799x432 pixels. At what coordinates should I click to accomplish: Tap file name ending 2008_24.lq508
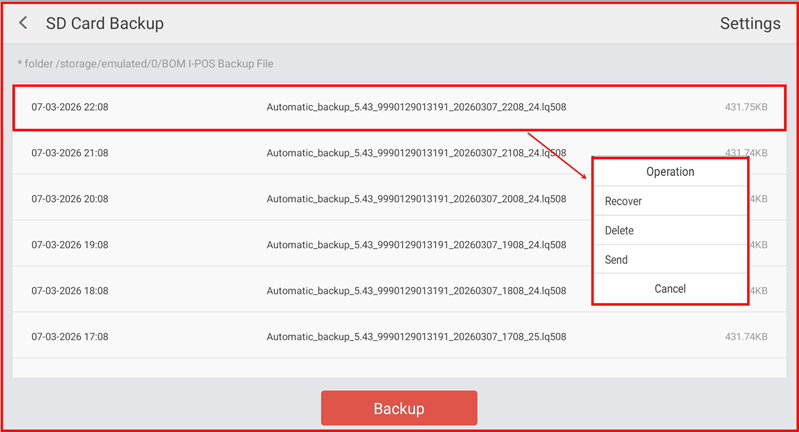(x=416, y=199)
